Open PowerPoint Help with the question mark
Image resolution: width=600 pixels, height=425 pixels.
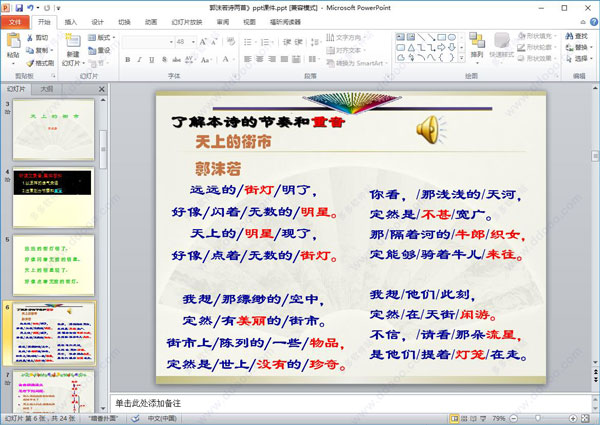594,22
